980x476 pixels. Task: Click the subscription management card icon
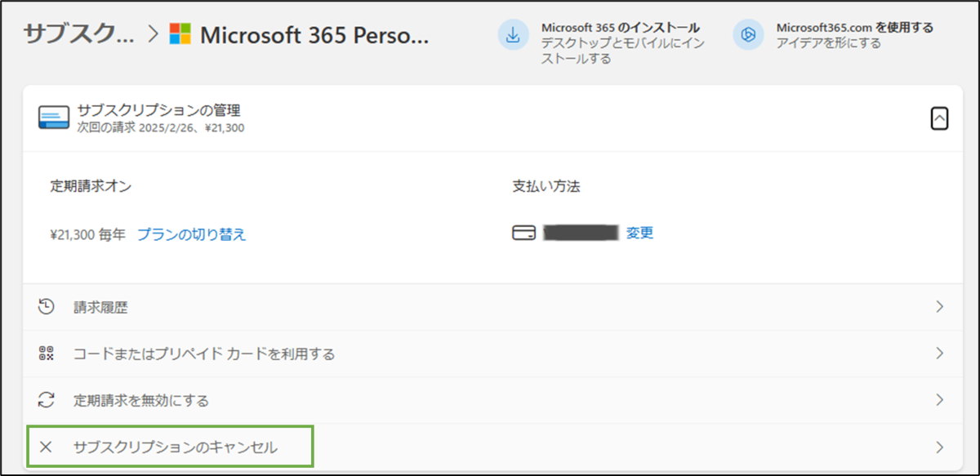point(54,118)
